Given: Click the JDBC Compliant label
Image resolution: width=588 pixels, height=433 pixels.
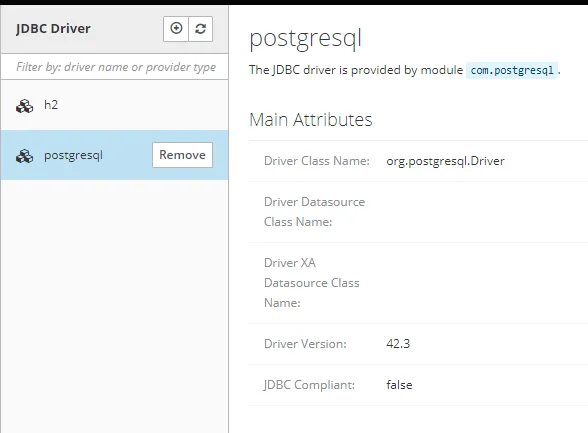Looking at the screenshot, I should (309, 385).
